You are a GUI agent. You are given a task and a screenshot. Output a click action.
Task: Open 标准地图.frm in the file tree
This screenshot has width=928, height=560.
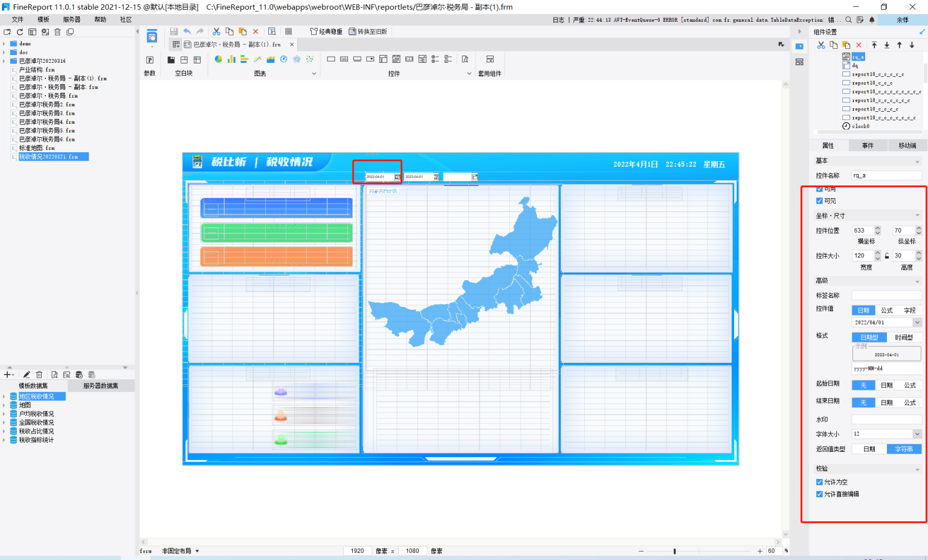pos(36,148)
